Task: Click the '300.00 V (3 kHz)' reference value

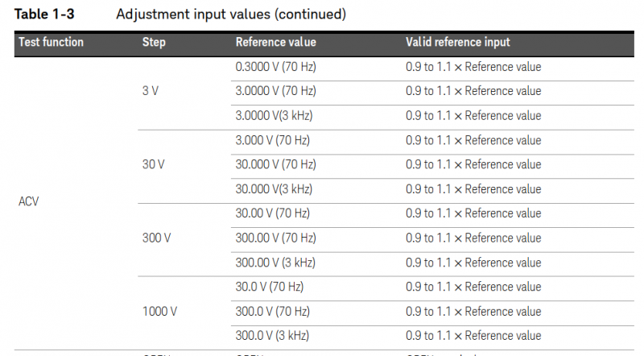Action: point(275,263)
